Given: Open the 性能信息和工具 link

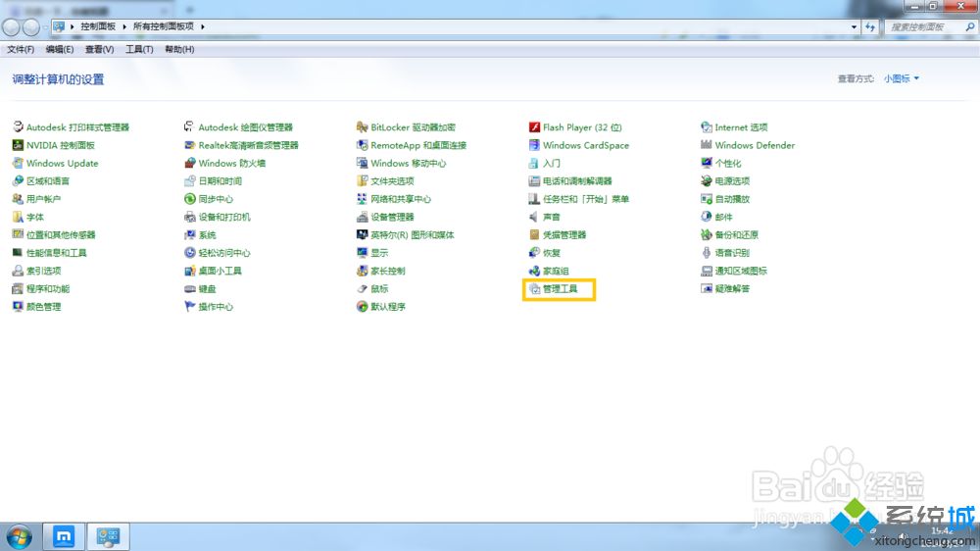Looking at the screenshot, I should (56, 253).
